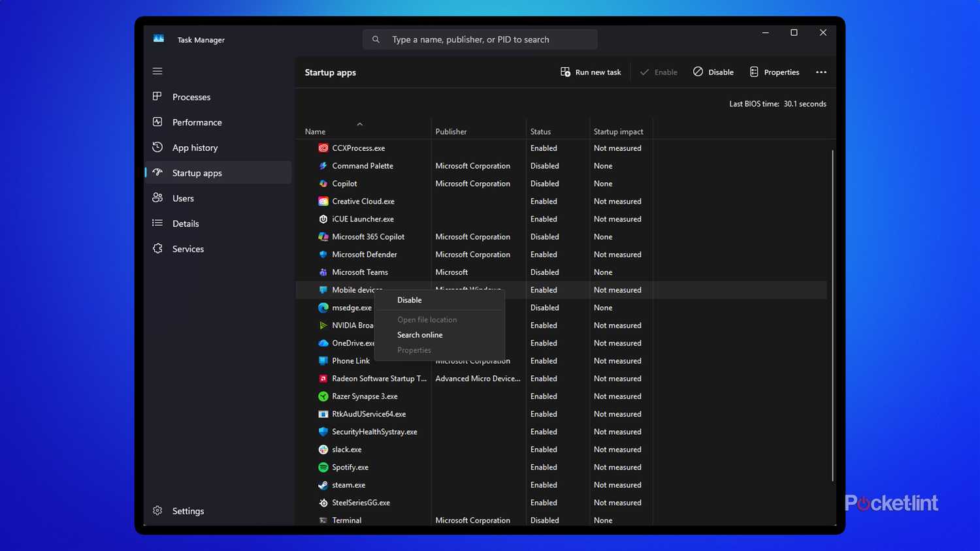Click the search magnifier icon

[376, 39]
